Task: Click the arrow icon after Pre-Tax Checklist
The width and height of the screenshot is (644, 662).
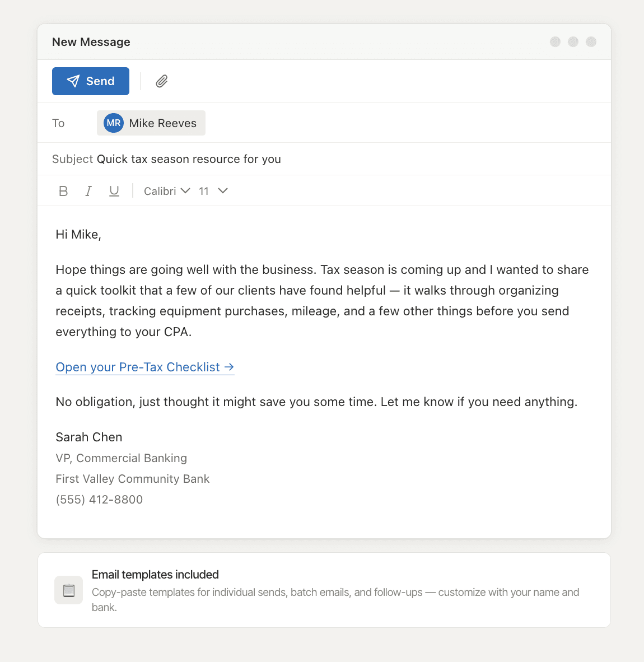Action: 228,367
